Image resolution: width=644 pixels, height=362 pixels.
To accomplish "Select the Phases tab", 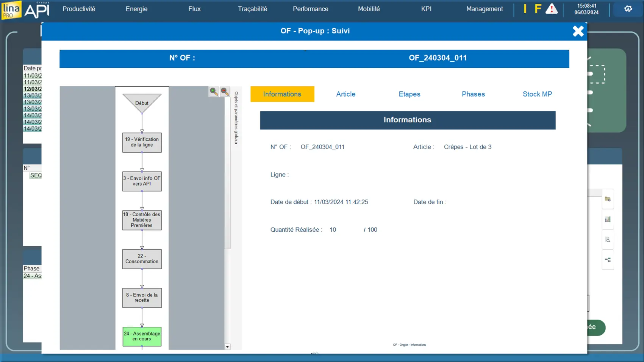I will [473, 94].
